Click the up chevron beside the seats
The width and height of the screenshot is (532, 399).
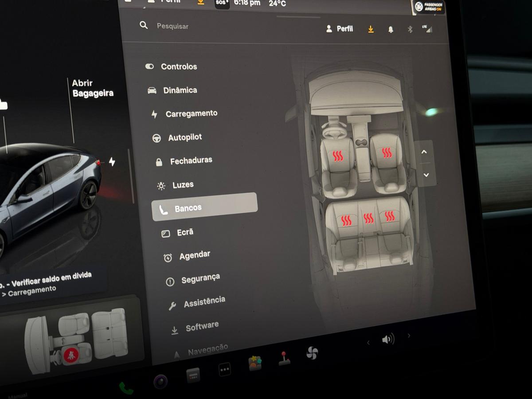424,152
